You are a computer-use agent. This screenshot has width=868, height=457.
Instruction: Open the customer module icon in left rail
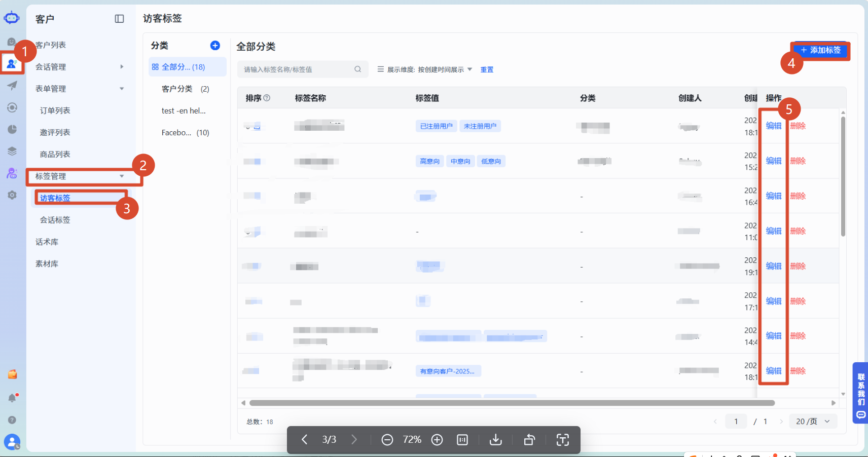(12, 63)
